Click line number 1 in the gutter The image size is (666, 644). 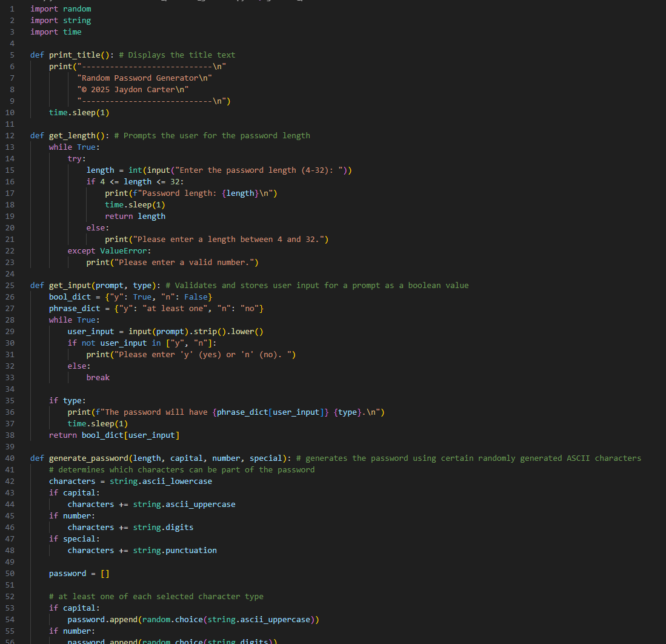tap(11, 8)
